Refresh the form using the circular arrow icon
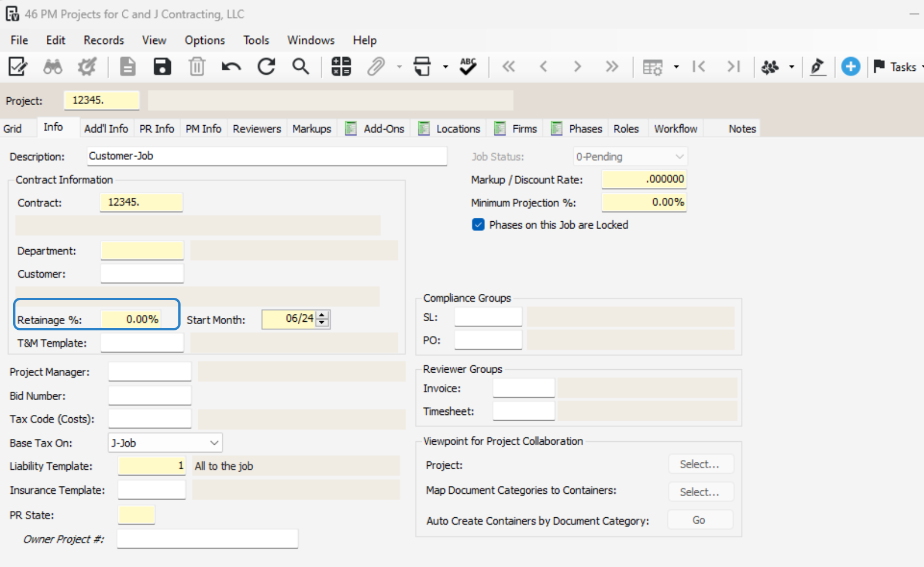924x567 pixels. click(266, 67)
